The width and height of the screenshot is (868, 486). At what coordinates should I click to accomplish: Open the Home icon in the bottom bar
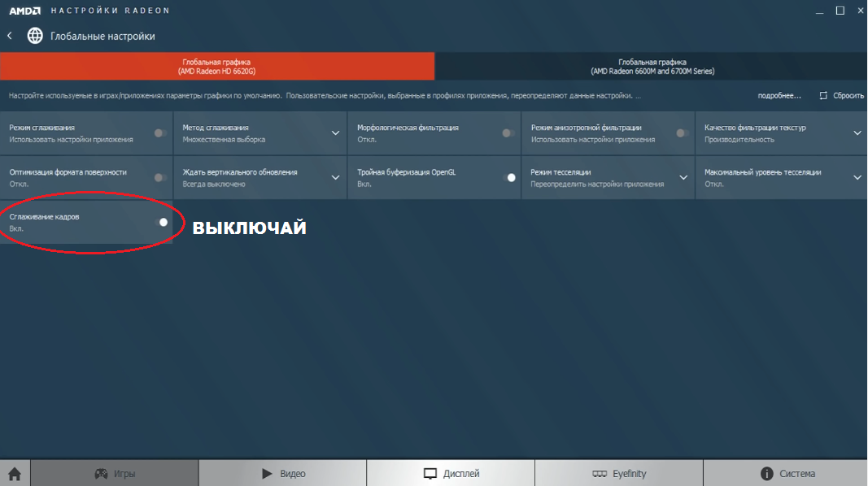click(x=15, y=474)
